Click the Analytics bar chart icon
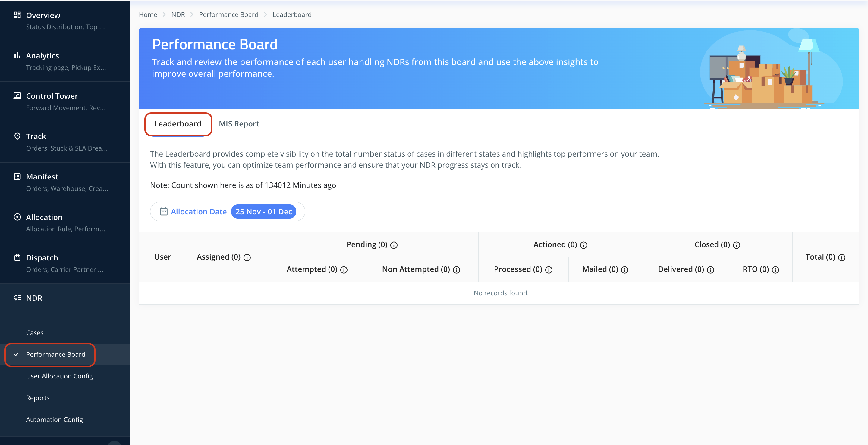The height and width of the screenshot is (445, 868). pos(17,55)
